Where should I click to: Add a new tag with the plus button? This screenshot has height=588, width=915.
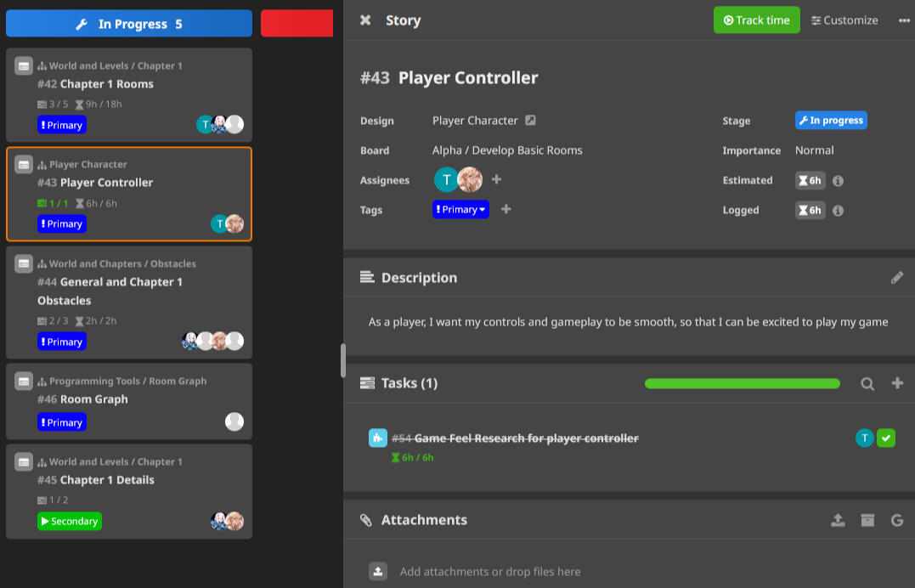tap(506, 209)
